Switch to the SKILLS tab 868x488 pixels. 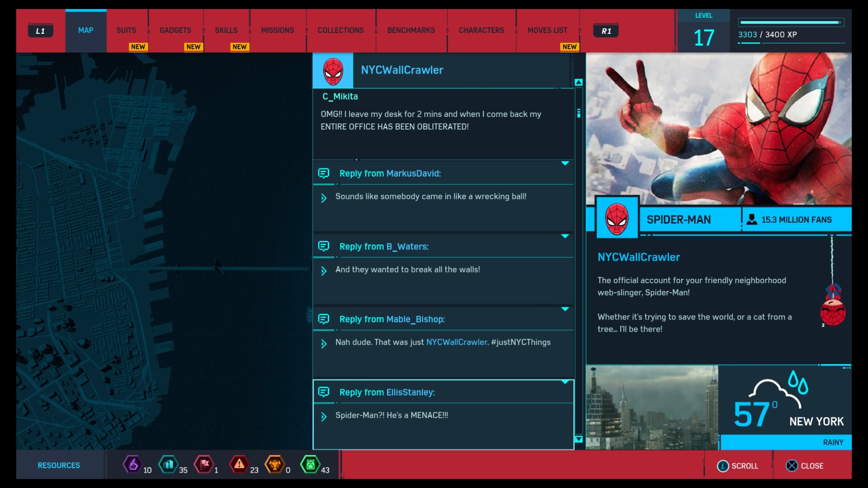226,30
